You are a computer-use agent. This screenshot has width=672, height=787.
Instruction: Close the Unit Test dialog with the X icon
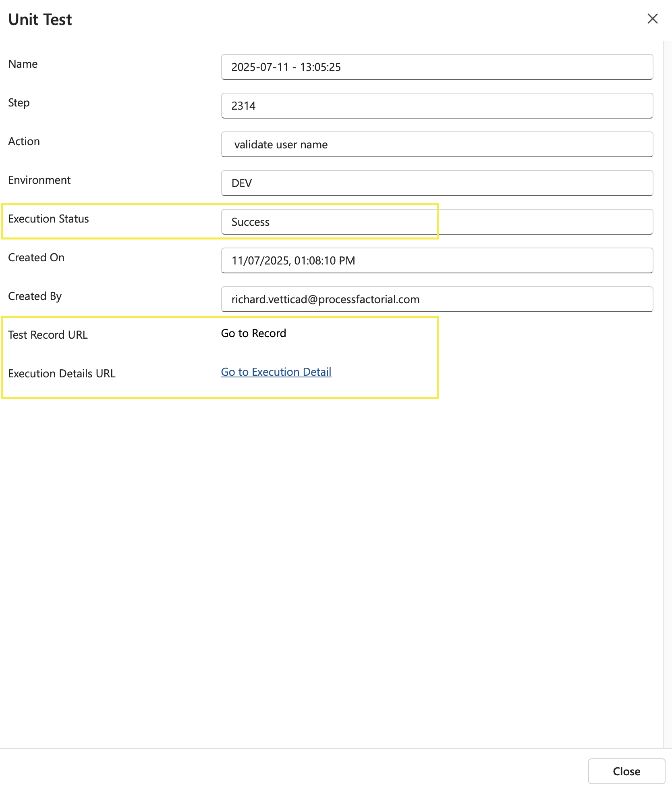tap(652, 19)
